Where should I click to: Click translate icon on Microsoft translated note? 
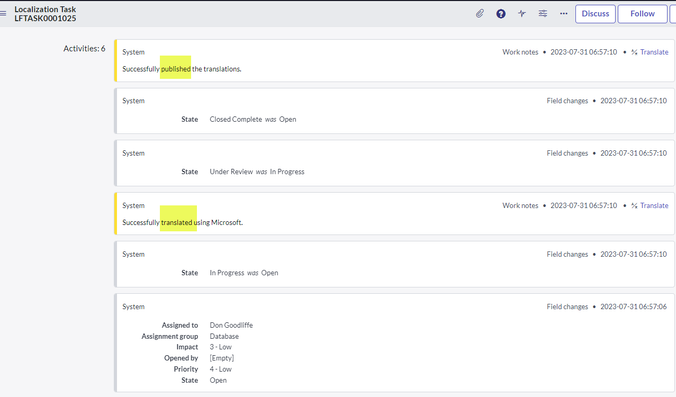pos(634,206)
